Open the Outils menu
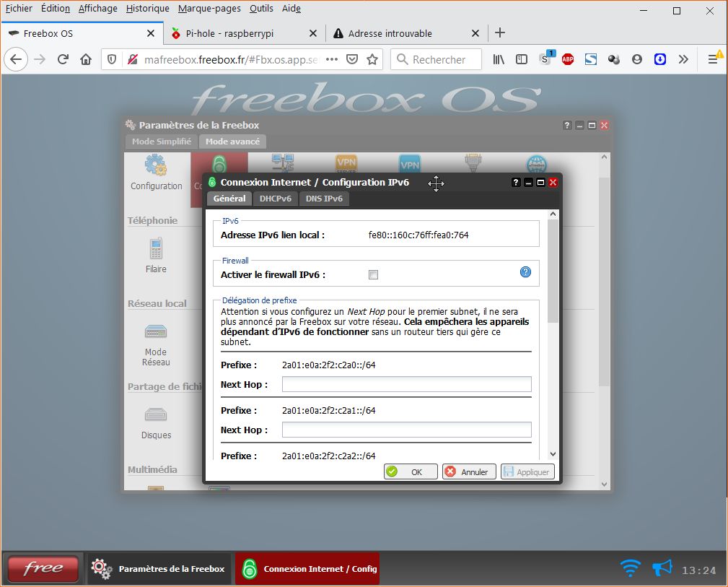Viewport: 728px width, 587px height. coord(261,9)
